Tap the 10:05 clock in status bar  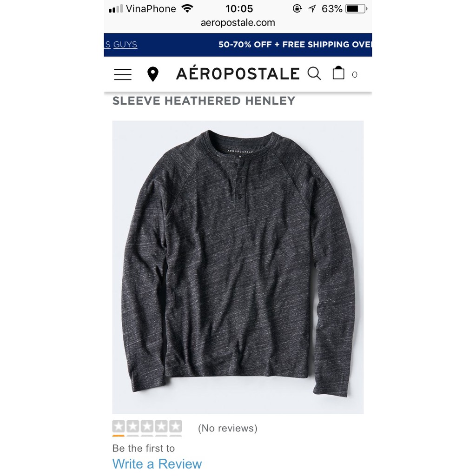coord(239,9)
